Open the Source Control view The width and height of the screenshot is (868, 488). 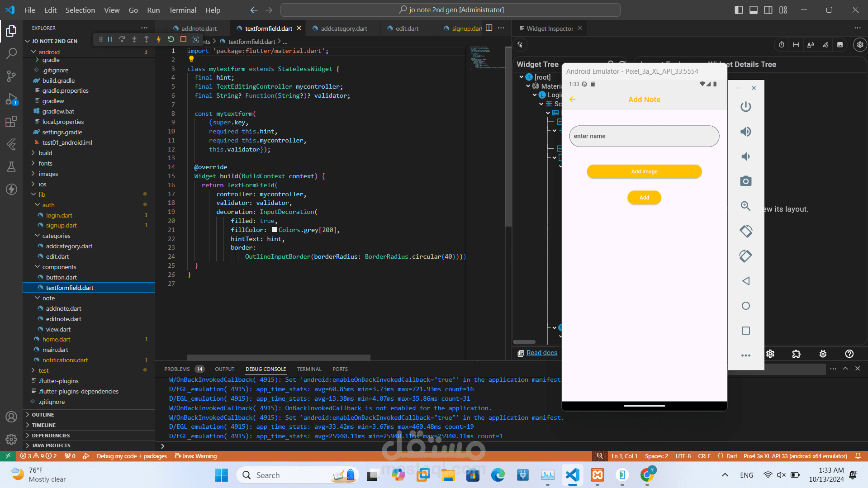click(11, 76)
